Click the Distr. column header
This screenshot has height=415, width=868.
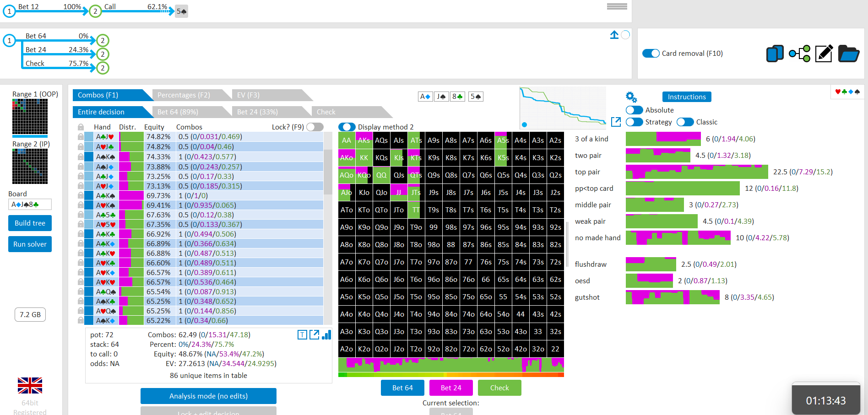click(127, 127)
